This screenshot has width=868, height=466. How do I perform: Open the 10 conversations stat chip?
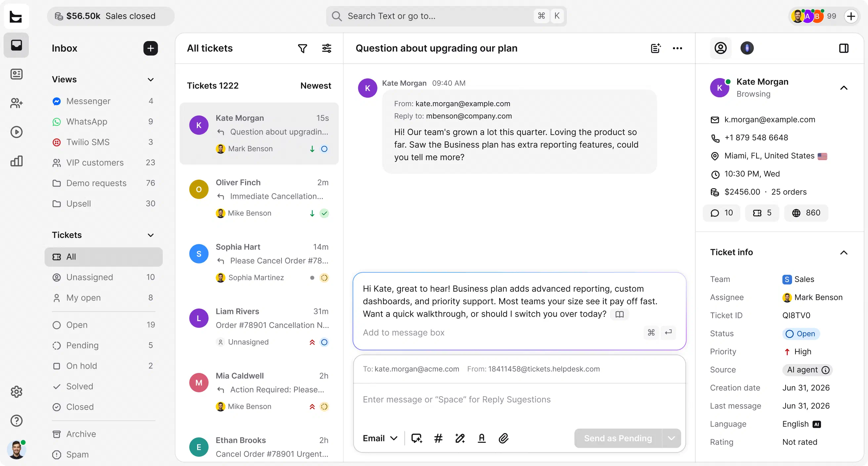[x=721, y=213]
